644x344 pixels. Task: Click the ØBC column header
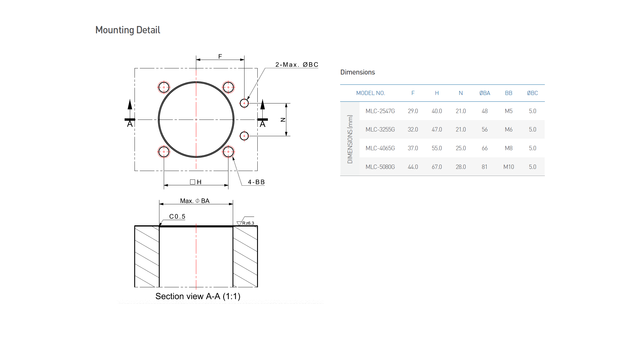[x=532, y=93]
